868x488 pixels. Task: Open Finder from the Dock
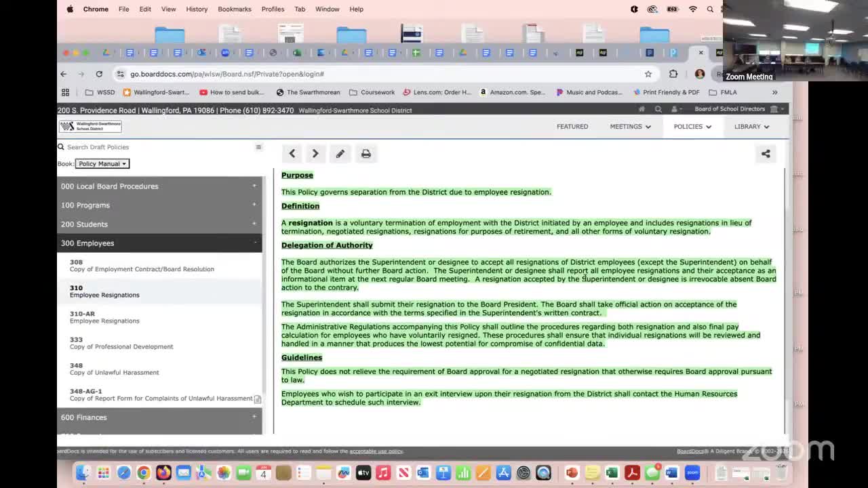coord(83,472)
